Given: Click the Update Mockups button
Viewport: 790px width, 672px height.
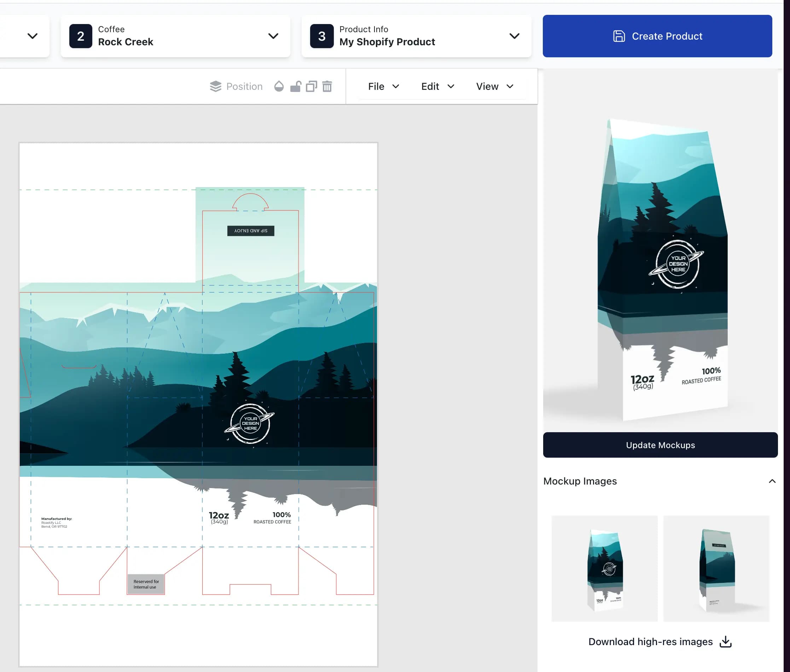Looking at the screenshot, I should point(660,445).
